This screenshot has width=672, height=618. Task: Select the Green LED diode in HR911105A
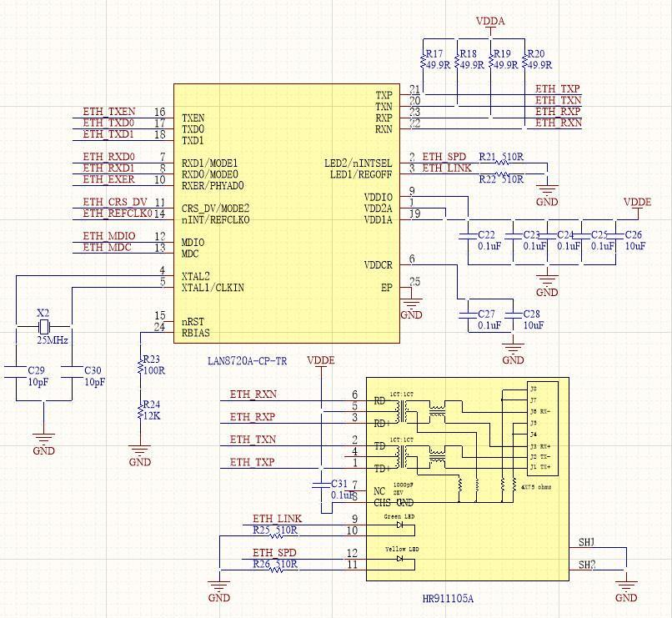(400, 525)
